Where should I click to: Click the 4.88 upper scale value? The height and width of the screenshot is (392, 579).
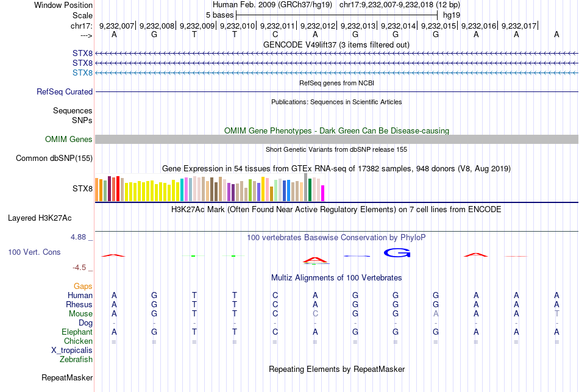click(x=78, y=237)
